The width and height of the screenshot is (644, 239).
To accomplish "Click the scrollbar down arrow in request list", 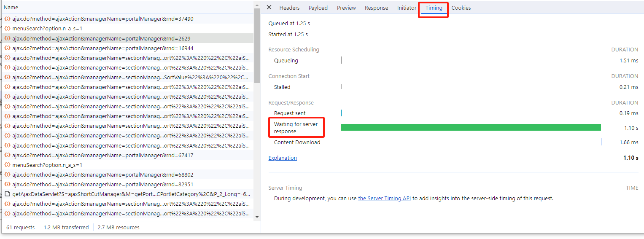I will point(257,217).
